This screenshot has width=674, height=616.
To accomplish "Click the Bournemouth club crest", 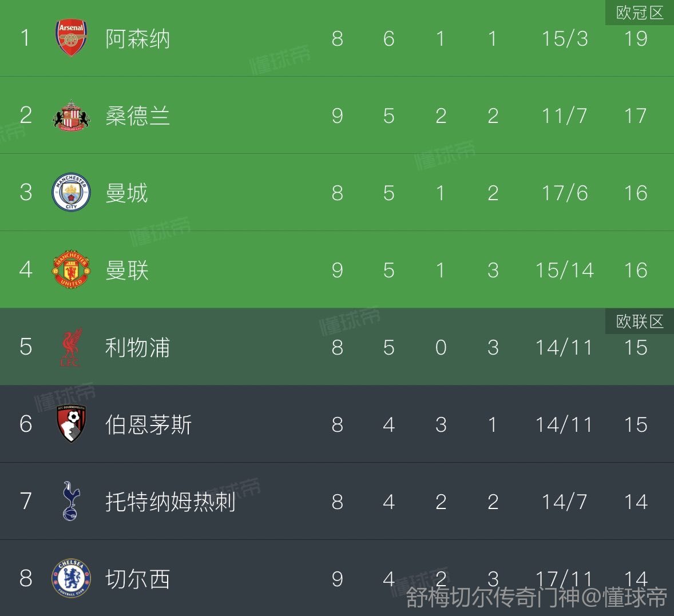I will tap(71, 424).
